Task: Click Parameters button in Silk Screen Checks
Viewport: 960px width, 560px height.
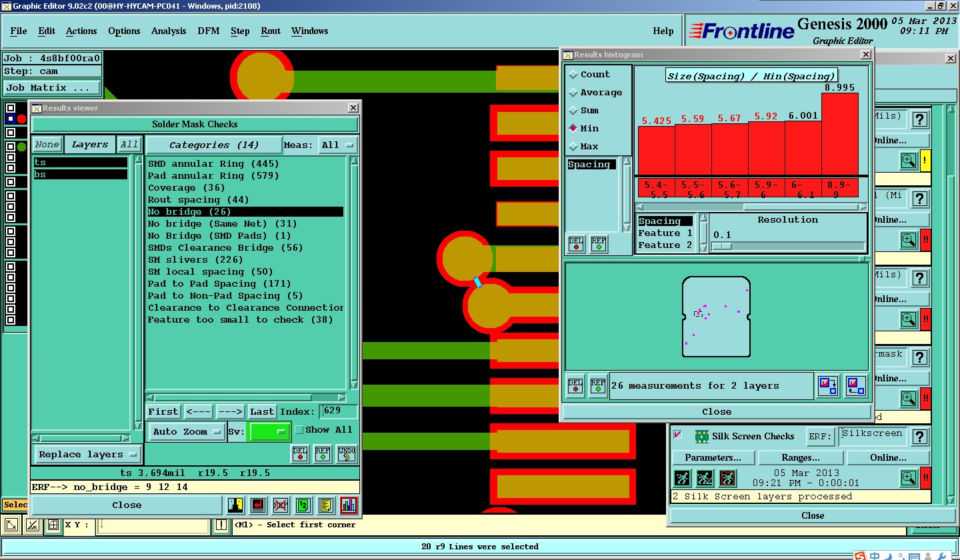Action: point(713,458)
